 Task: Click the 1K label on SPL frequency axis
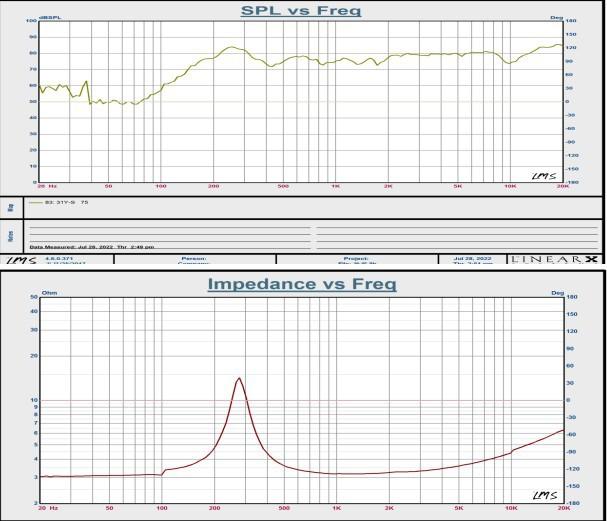click(336, 186)
